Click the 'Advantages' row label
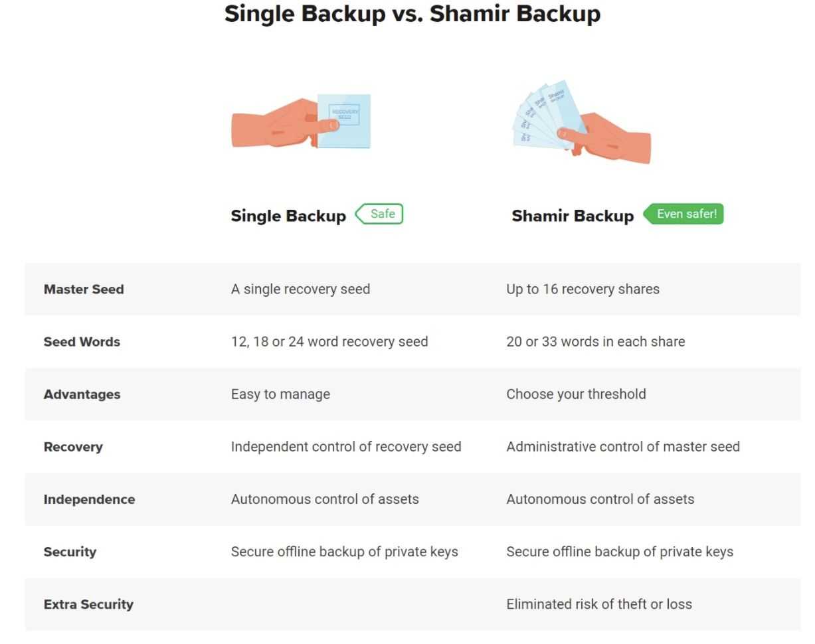 (x=82, y=394)
